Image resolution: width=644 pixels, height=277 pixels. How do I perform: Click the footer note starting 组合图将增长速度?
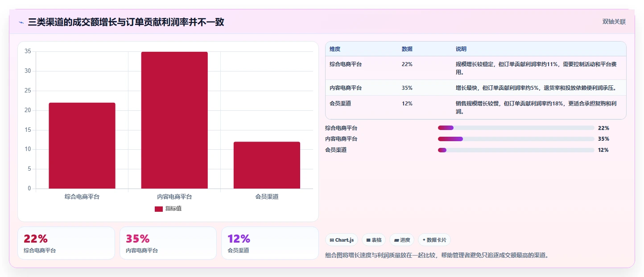(437, 256)
